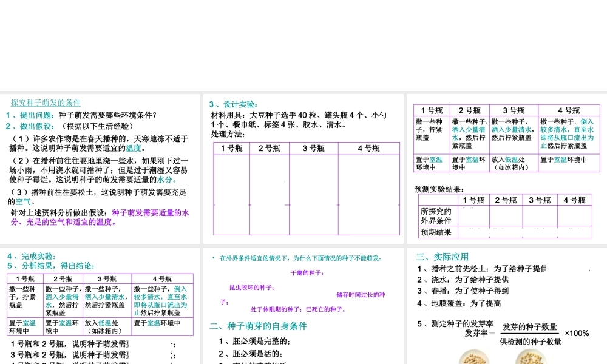Click the heading 三、实际应用
Screen dimensions: 607x364
[442, 257]
